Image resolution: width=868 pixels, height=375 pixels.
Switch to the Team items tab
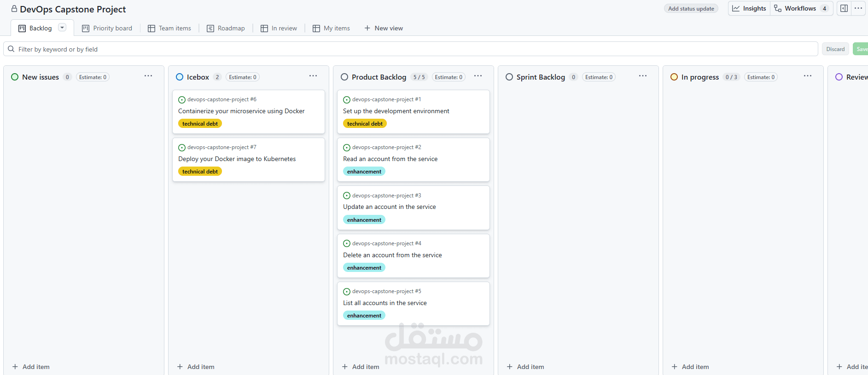[169, 28]
